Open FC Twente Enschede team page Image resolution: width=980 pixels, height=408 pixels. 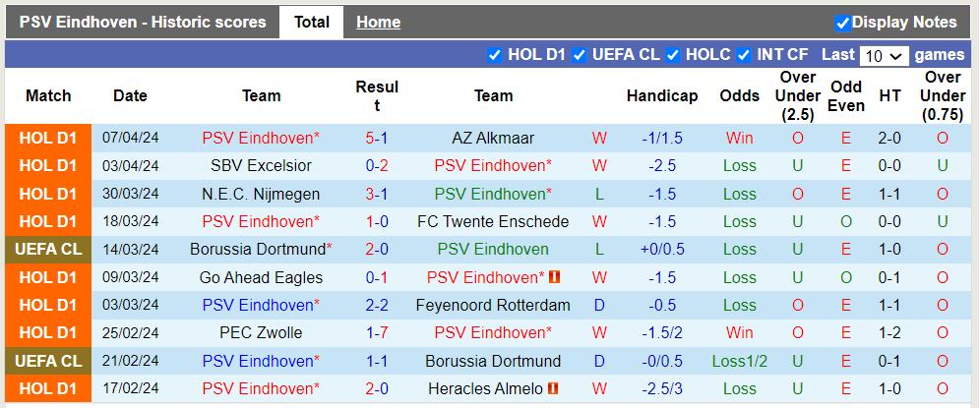(493, 222)
